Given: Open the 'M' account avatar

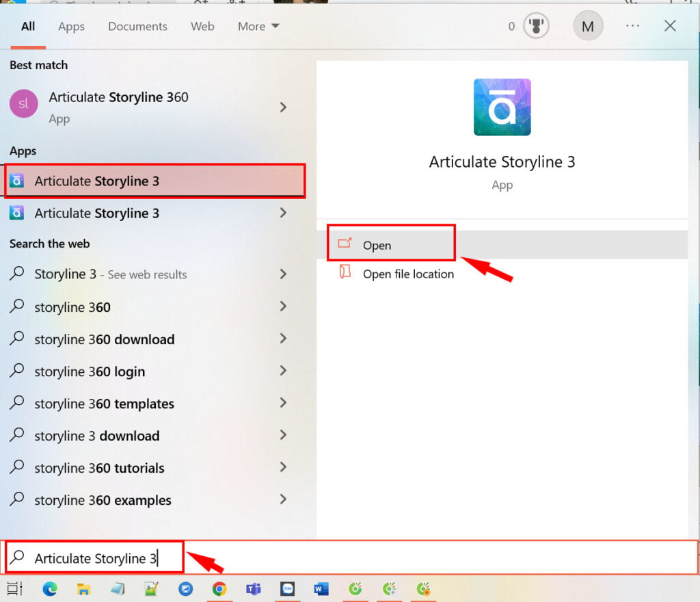Looking at the screenshot, I should coord(587,27).
